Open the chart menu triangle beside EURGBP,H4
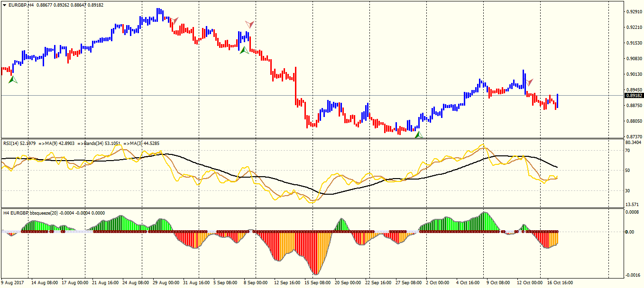Image resolution: width=644 pixels, height=288 pixels. pos(4,4)
